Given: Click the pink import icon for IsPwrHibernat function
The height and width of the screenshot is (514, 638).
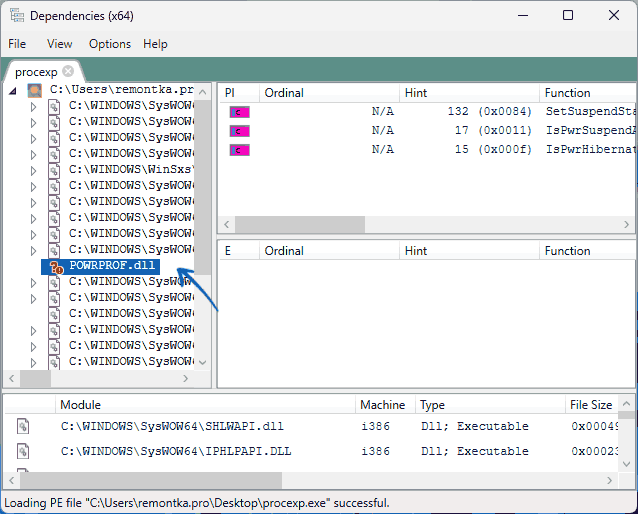Looking at the screenshot, I should tap(239, 150).
